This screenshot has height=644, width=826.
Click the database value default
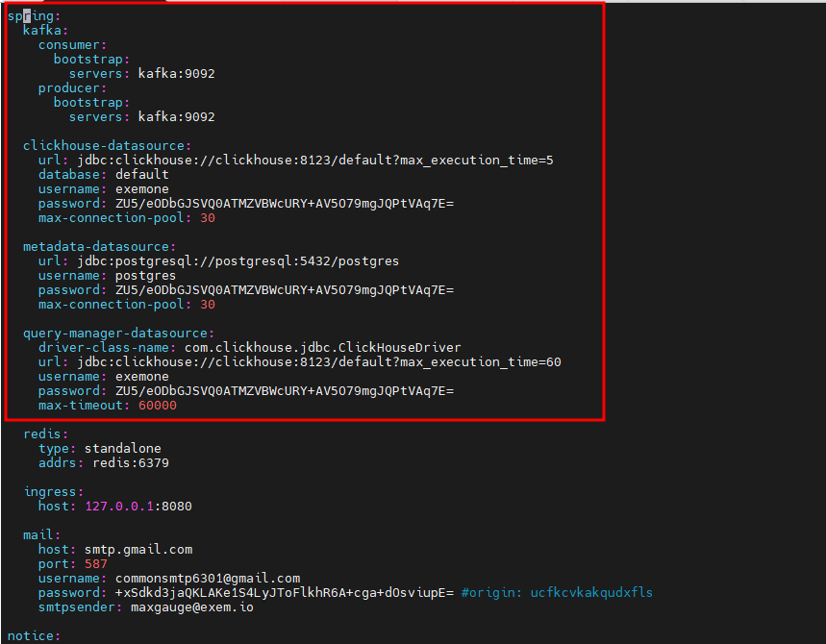[x=141, y=175]
